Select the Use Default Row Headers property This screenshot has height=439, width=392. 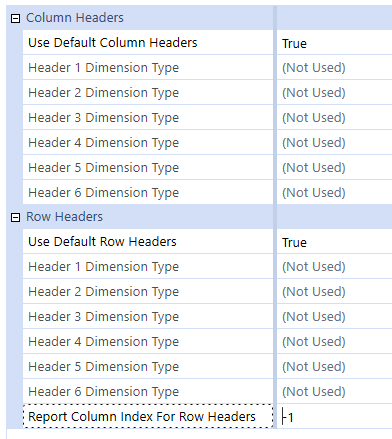(x=102, y=242)
